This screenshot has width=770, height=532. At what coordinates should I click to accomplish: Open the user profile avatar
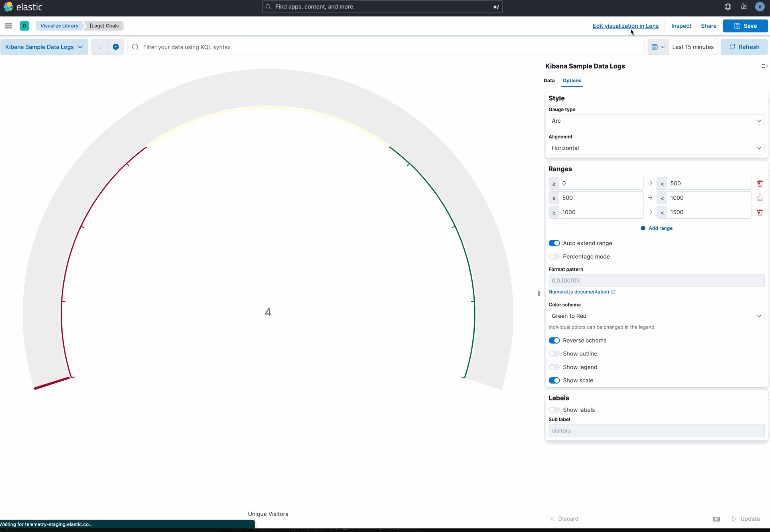pos(760,6)
